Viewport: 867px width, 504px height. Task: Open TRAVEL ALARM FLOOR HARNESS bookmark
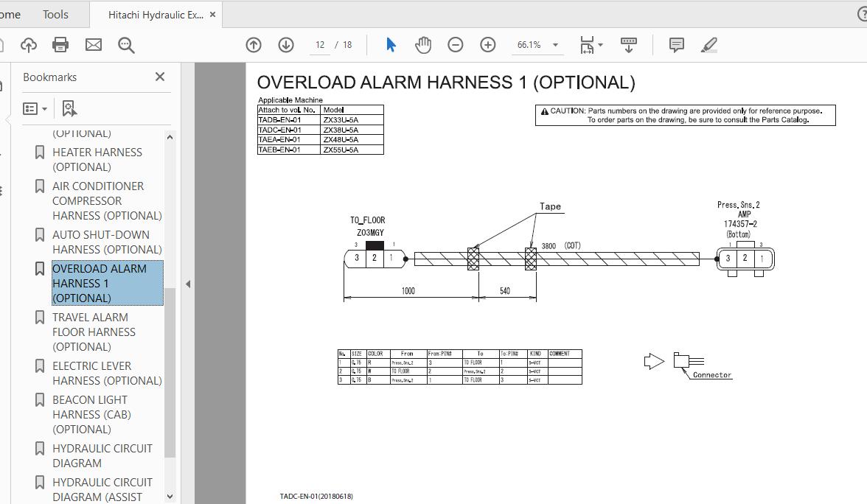(x=94, y=332)
